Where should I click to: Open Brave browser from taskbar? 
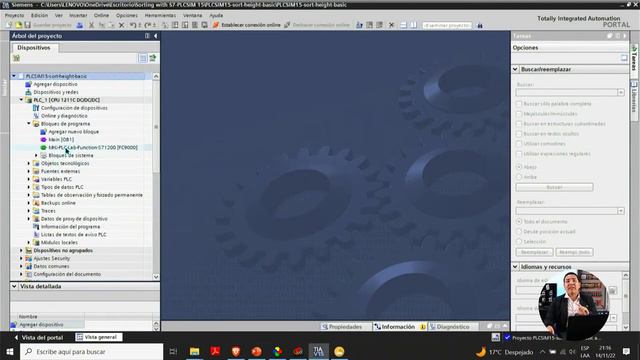(x=236, y=351)
